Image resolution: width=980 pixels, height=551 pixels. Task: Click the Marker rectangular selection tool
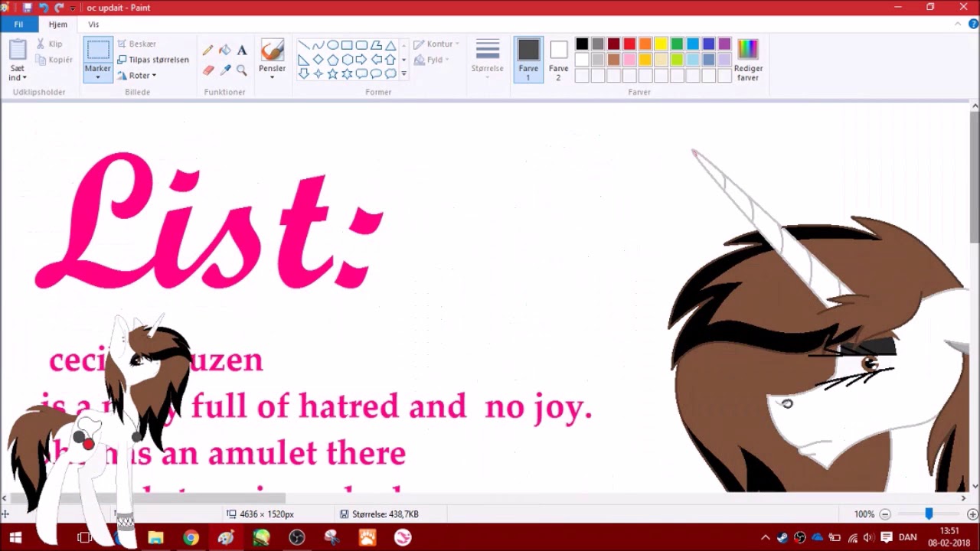pos(98,51)
